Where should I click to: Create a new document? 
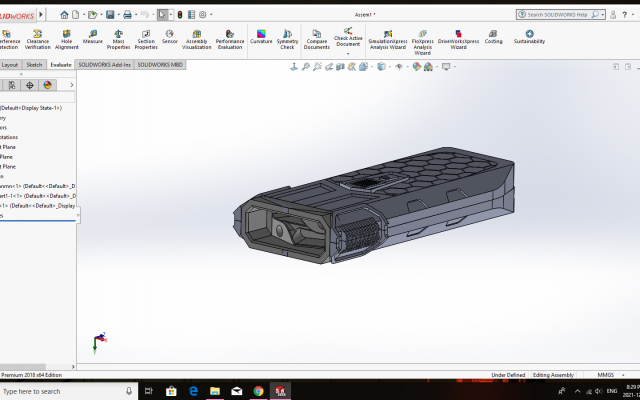[x=76, y=15]
